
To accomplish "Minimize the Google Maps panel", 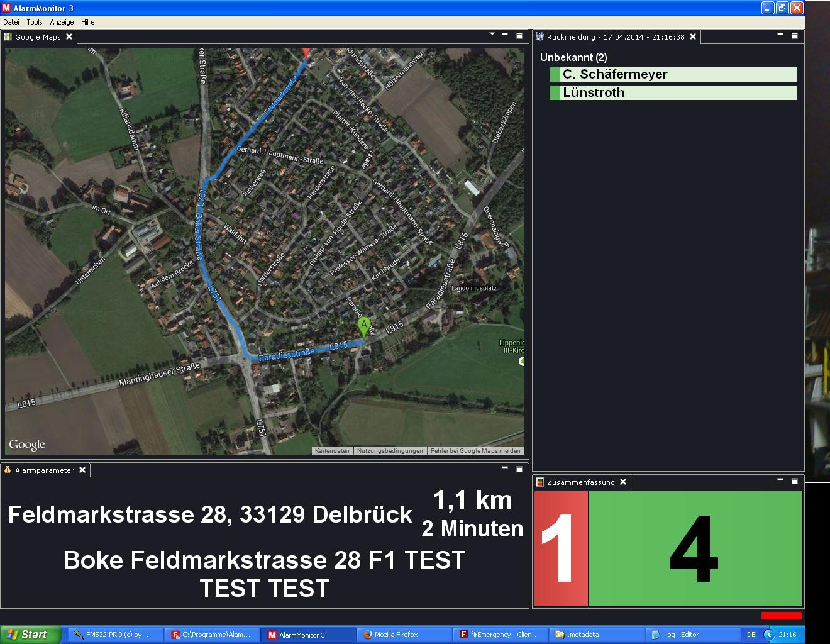I will click(x=505, y=35).
